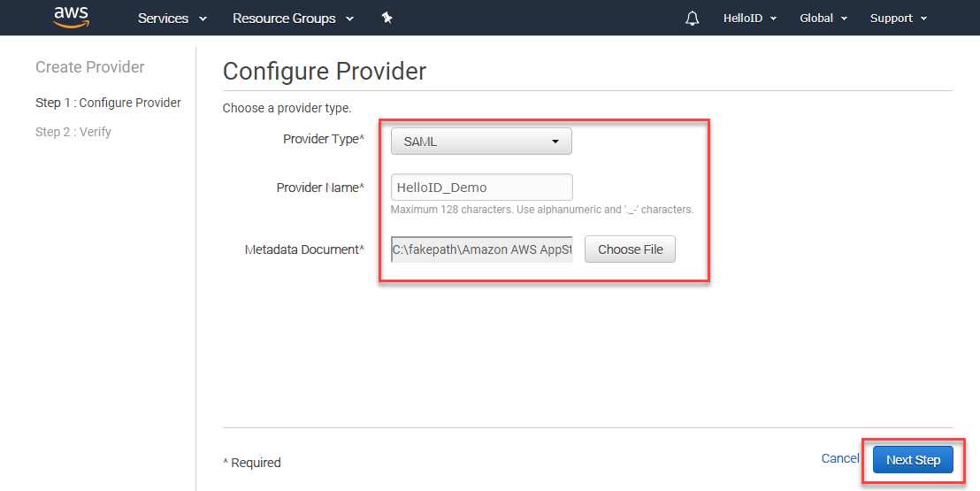Select Step 1 : Configure Provider
Image resolution: width=980 pixels, height=491 pixels.
(x=108, y=103)
